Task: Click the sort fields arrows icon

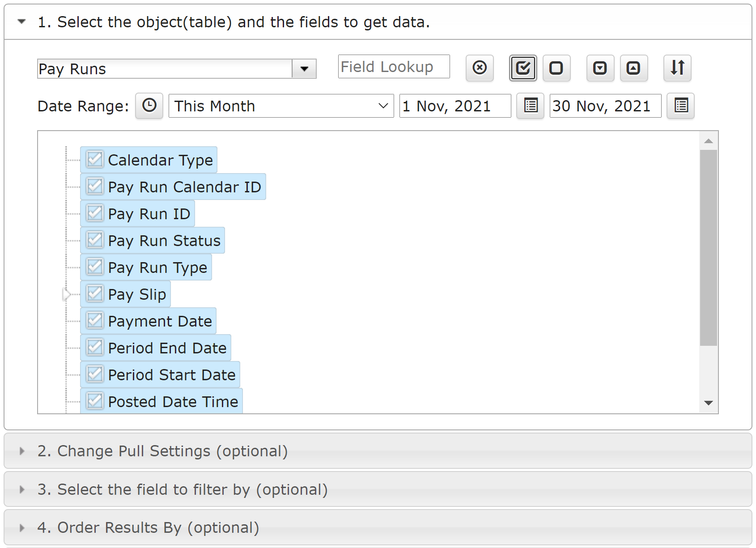Action: (x=677, y=68)
